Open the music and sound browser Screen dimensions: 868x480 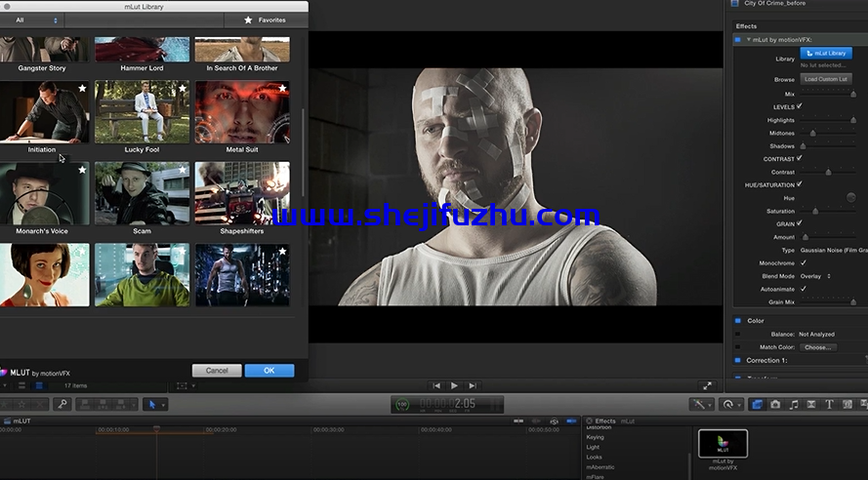794,404
